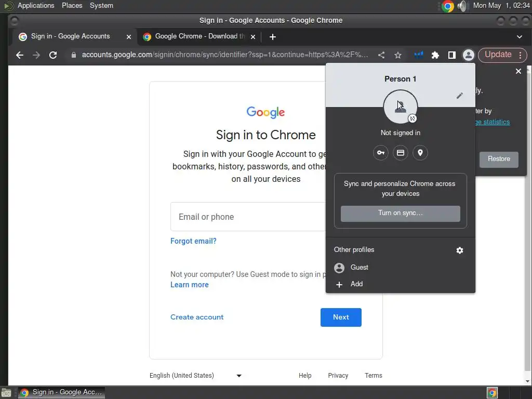Image resolution: width=532 pixels, height=399 pixels.
Task: Open the English (United States) language dropdown
Action: (195, 376)
